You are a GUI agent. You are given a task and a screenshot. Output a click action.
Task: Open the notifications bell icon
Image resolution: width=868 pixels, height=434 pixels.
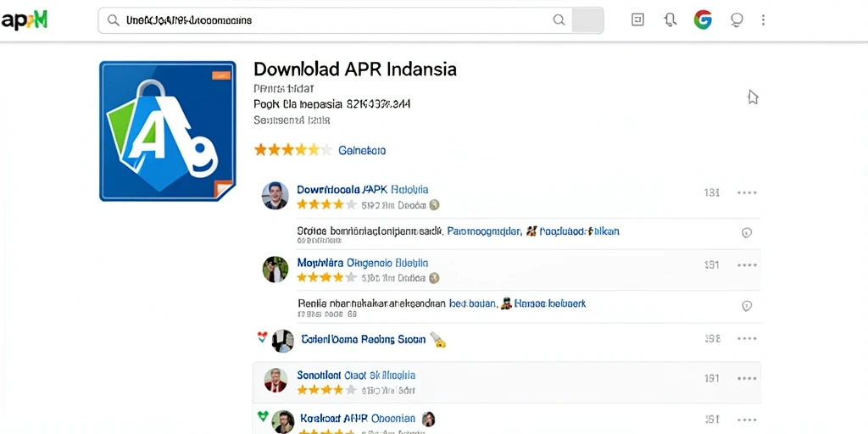tap(670, 20)
